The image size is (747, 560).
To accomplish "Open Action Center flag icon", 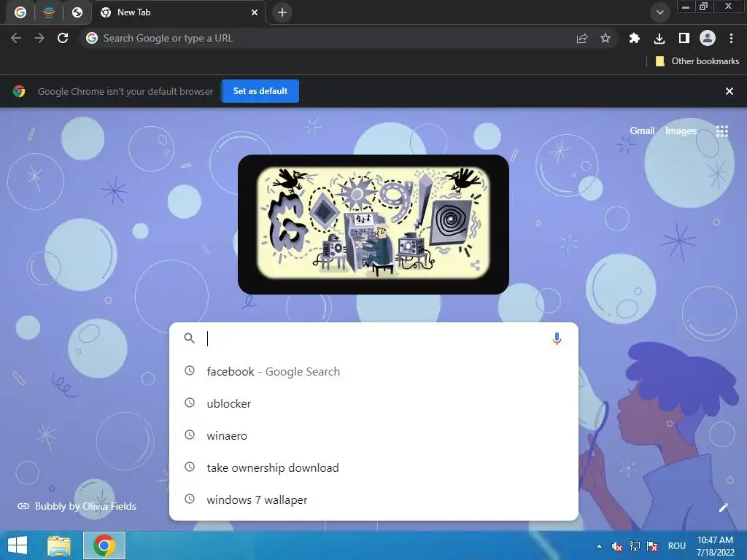I will pyautogui.click(x=651, y=546).
